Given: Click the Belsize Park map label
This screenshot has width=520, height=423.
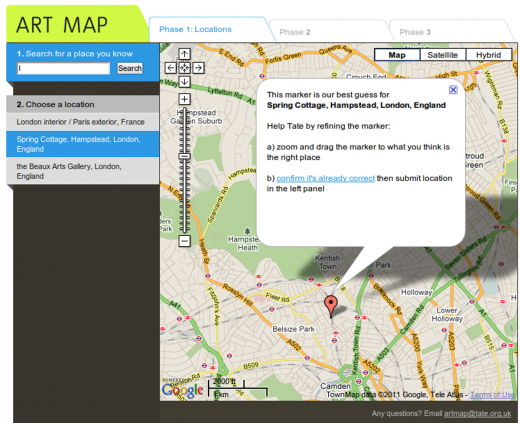Looking at the screenshot, I should [294, 329].
